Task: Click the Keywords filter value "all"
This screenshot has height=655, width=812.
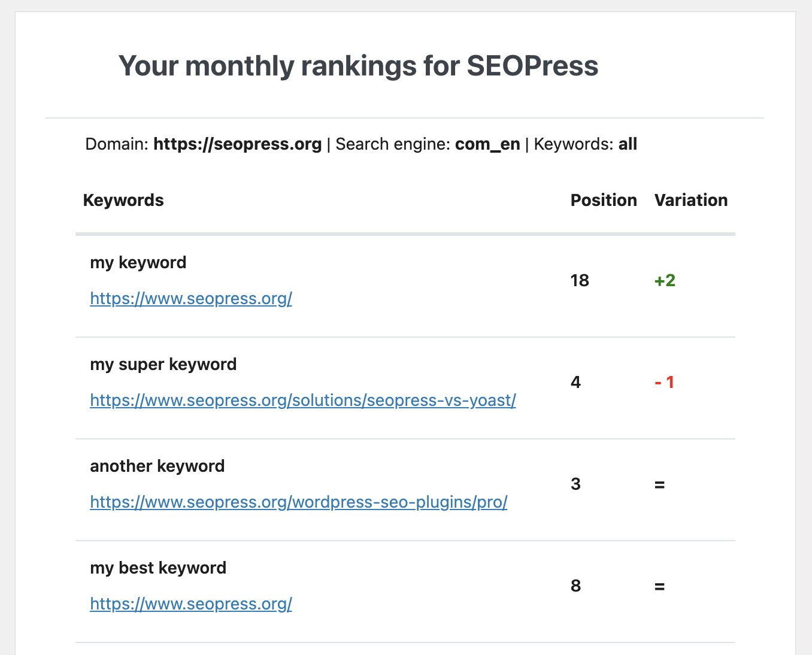Action: 628,144
